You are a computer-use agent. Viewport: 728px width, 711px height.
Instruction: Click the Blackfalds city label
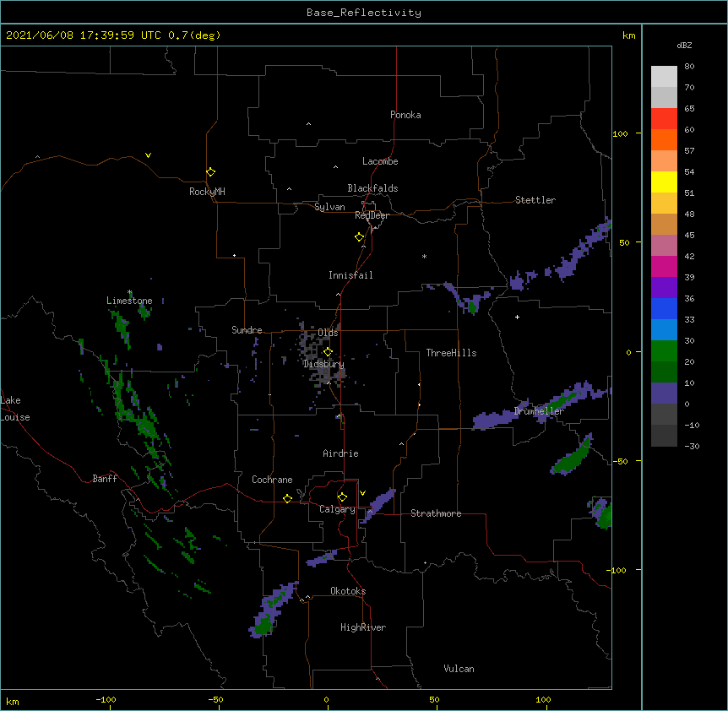pos(372,188)
